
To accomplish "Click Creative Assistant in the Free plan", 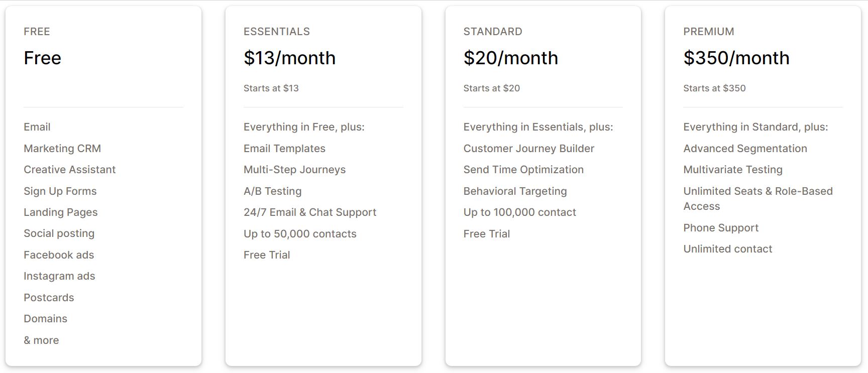I will coord(69,170).
